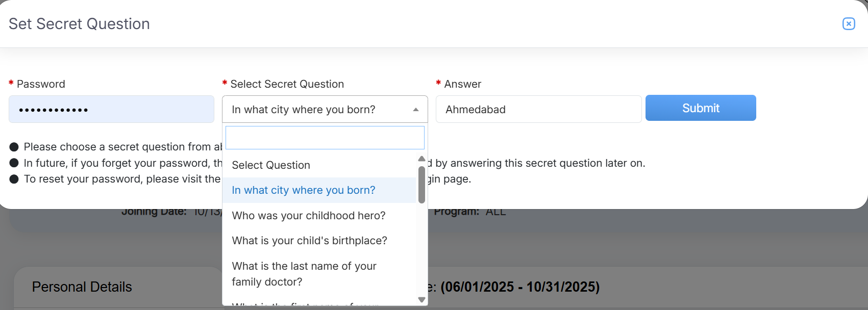The width and height of the screenshot is (868, 310).
Task: Click the 'Select Secret Question' label
Action: [x=287, y=84]
